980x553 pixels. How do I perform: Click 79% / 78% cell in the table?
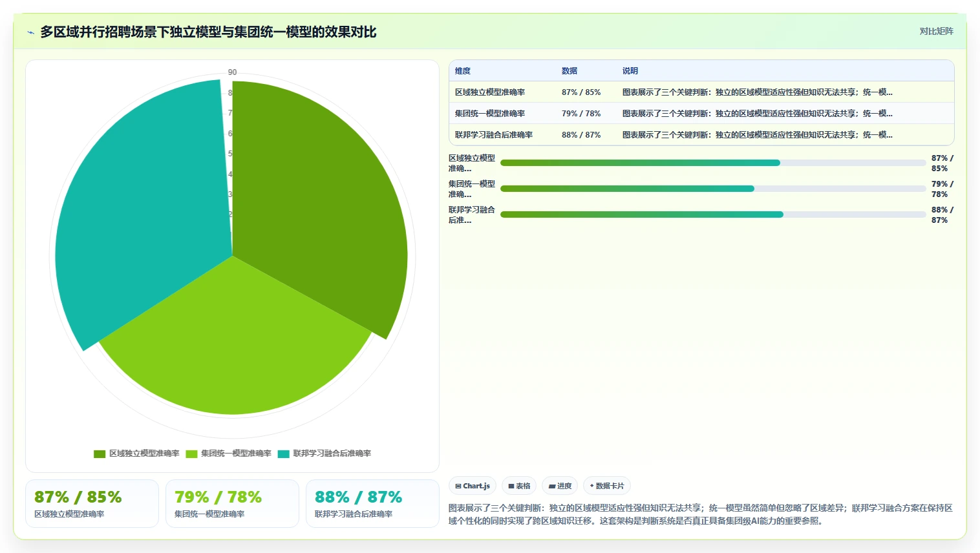point(581,114)
